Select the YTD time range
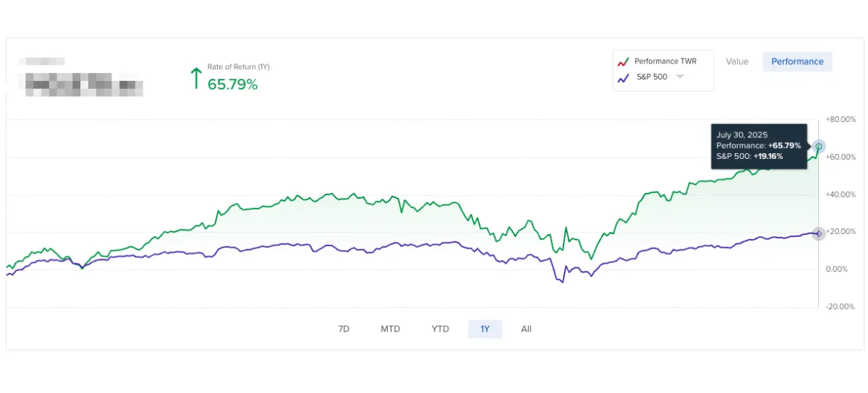This screenshot has width=868, height=393. (441, 329)
